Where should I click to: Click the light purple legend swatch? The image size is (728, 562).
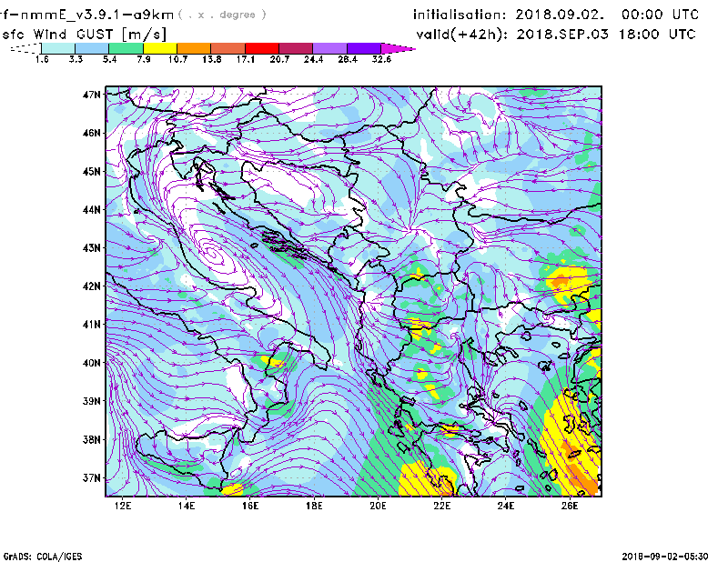pyautogui.click(x=329, y=48)
